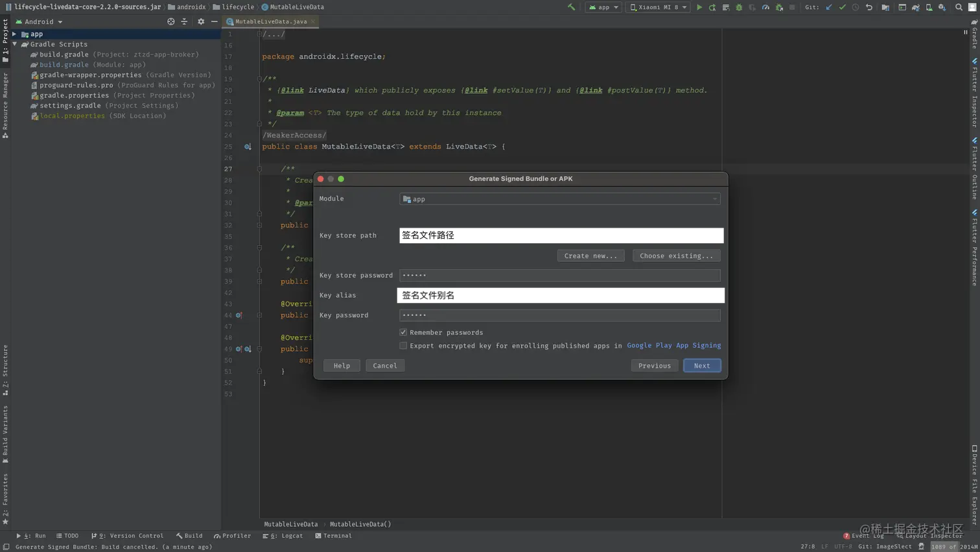This screenshot has width=980, height=552.
Task: Open the Profiler tool window tab
Action: 232,536
